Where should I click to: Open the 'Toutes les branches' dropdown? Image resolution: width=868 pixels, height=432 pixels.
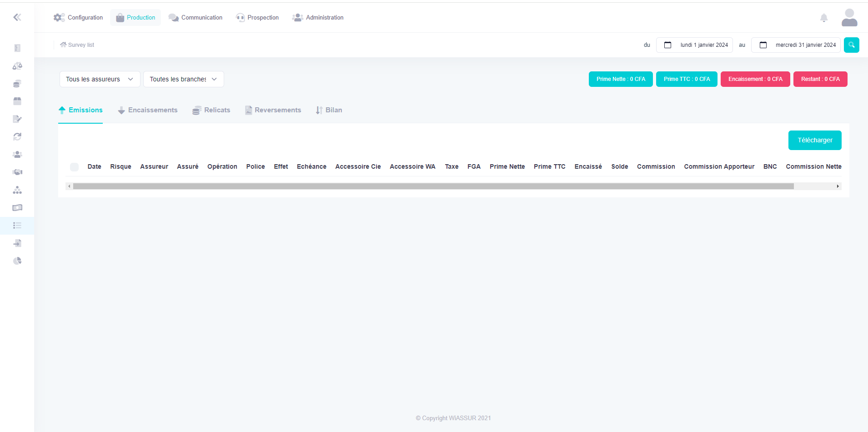[183, 79]
